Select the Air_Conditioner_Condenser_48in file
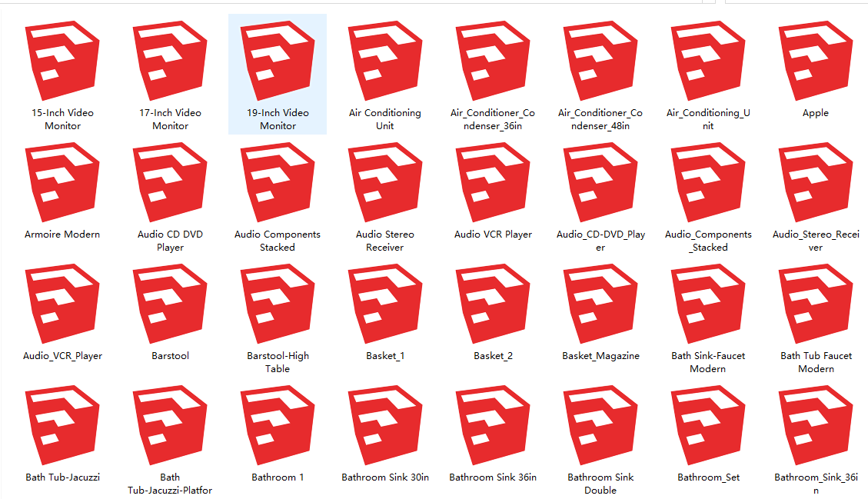The width and height of the screenshot is (868, 499). pyautogui.click(x=600, y=60)
